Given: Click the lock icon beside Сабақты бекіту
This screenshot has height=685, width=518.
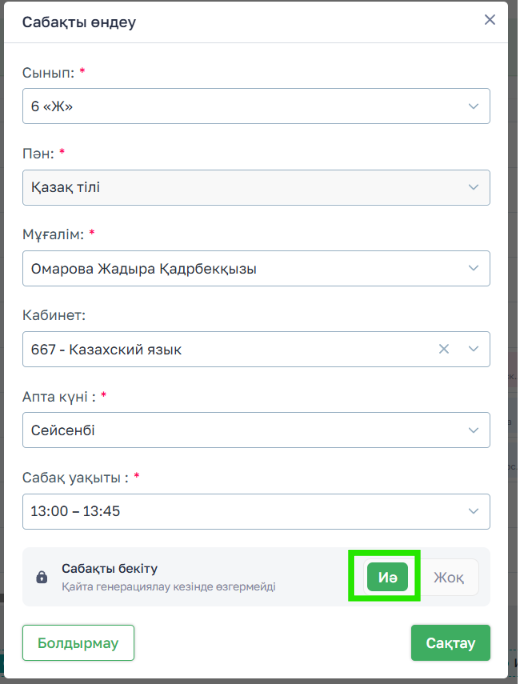Looking at the screenshot, I should point(41,577).
